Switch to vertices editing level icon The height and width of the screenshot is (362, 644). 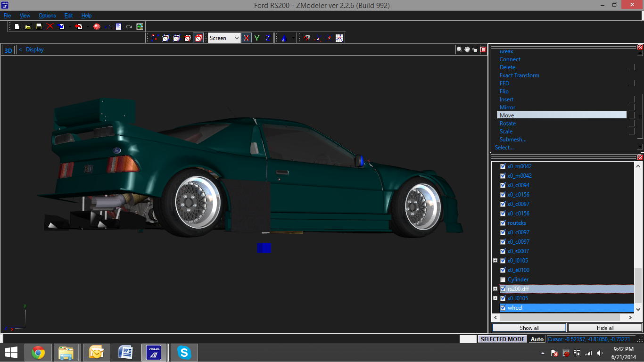point(155,38)
